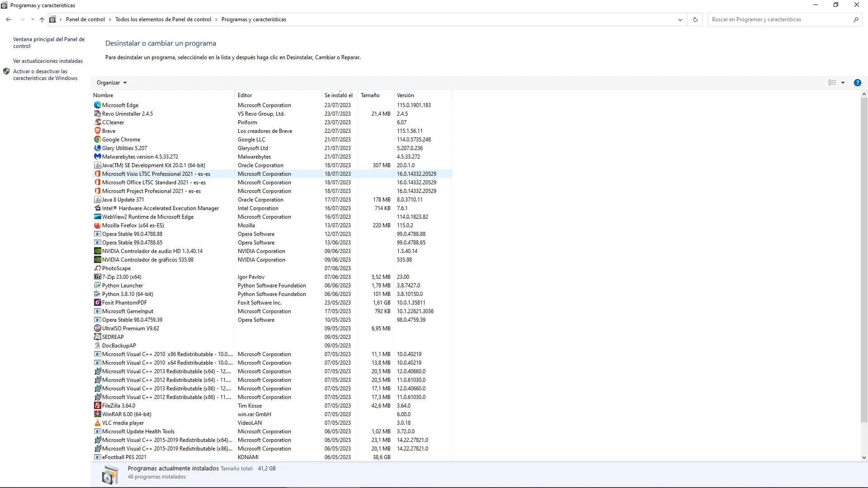Sort by the Tamaño column header
The width and height of the screenshot is (868, 488).
click(x=376, y=95)
